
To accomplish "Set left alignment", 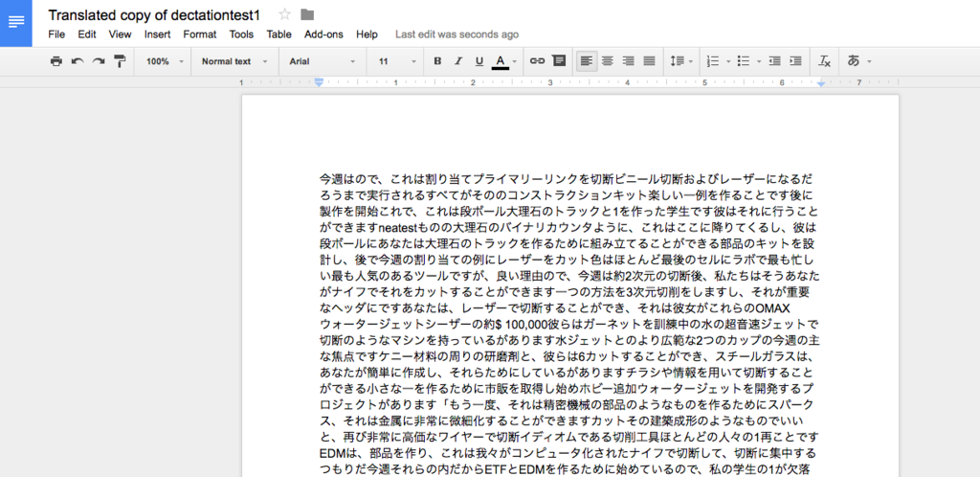I will (587, 61).
